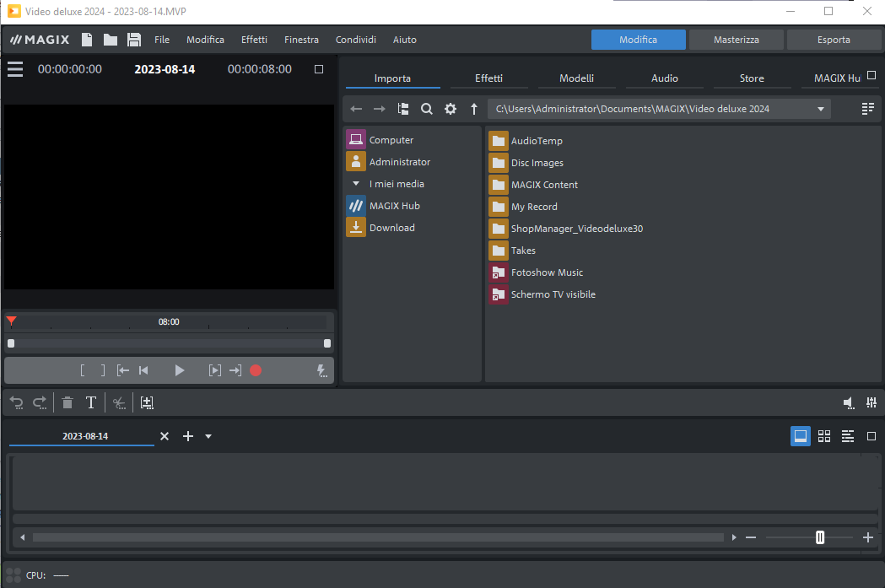Cut the object with the scissors tool
This screenshot has height=588, width=885.
118,403
